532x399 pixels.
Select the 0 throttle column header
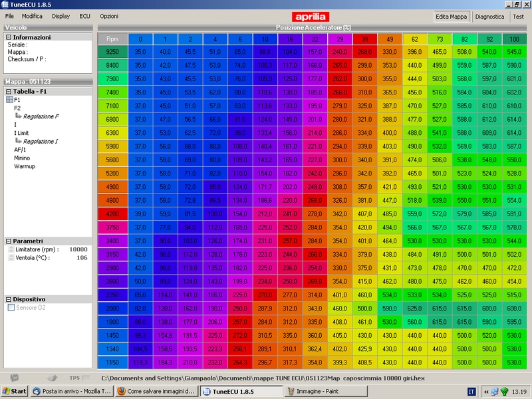(x=140, y=39)
